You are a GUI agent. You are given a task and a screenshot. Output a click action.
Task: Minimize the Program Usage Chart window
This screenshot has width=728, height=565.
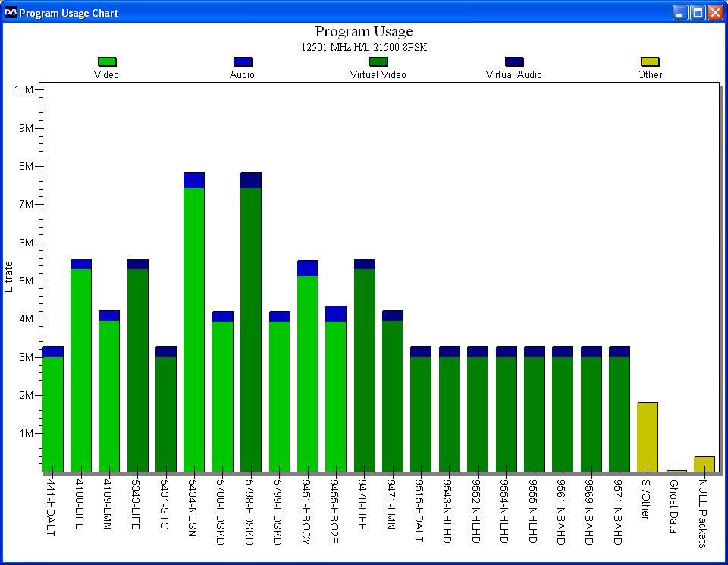pos(680,13)
